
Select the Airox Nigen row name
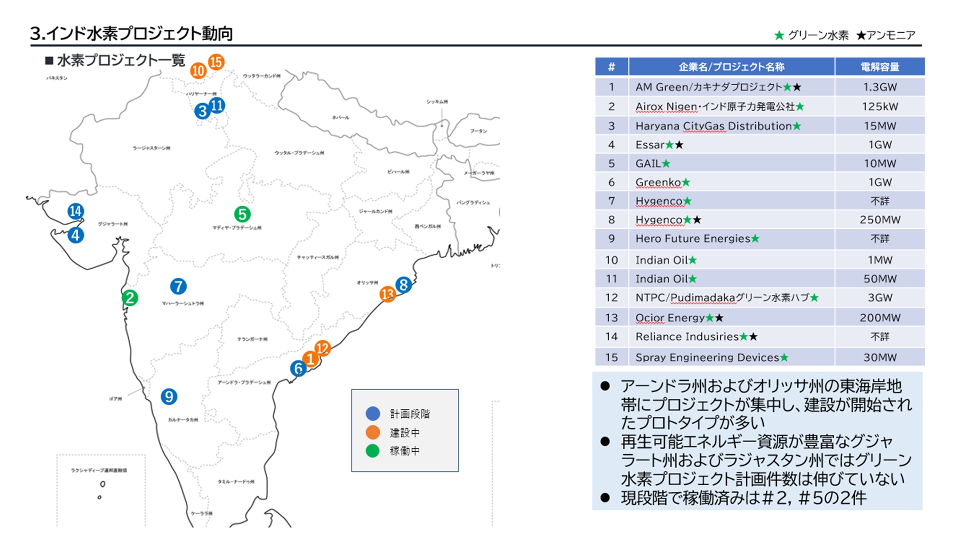[x=732, y=107]
